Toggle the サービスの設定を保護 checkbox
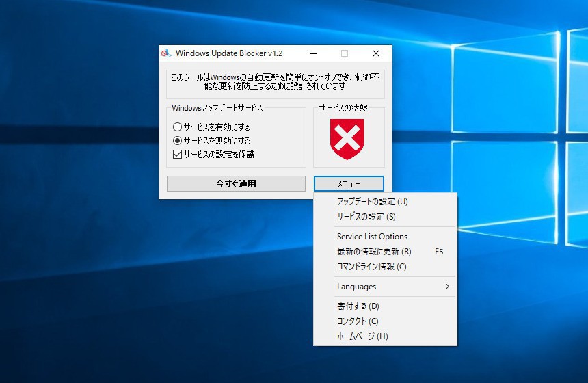 point(177,154)
